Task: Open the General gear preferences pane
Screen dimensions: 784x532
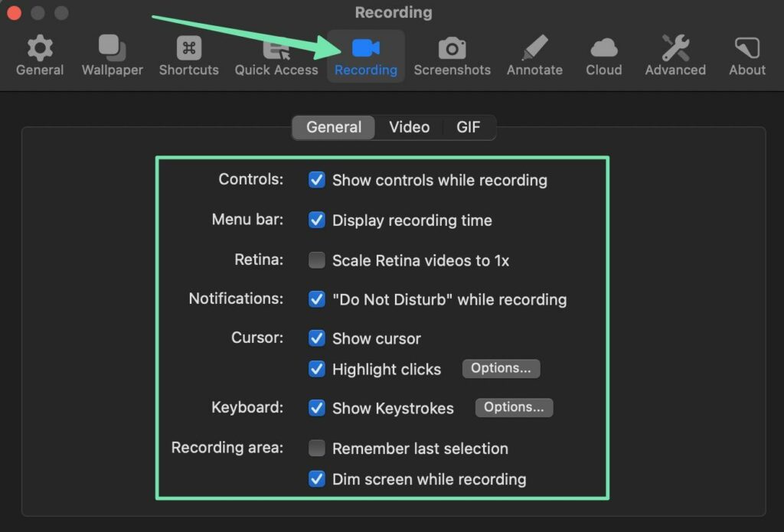Action: 40,56
